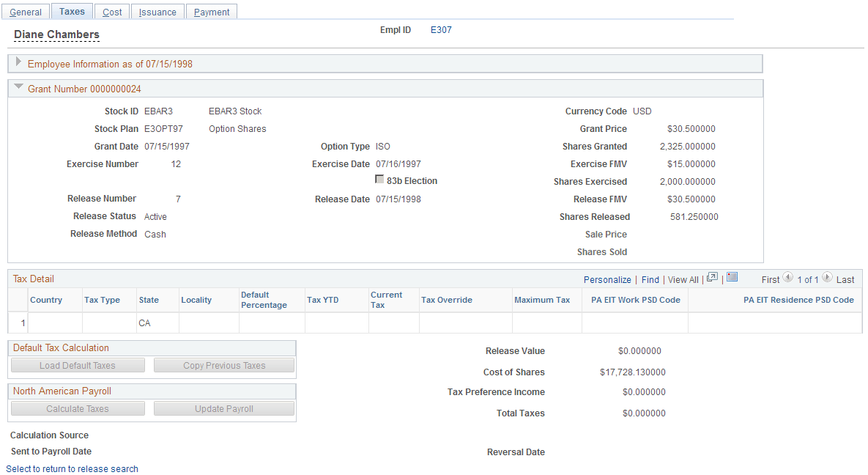
Task: Click View All in Tax Detail grid
Action: 683,279
